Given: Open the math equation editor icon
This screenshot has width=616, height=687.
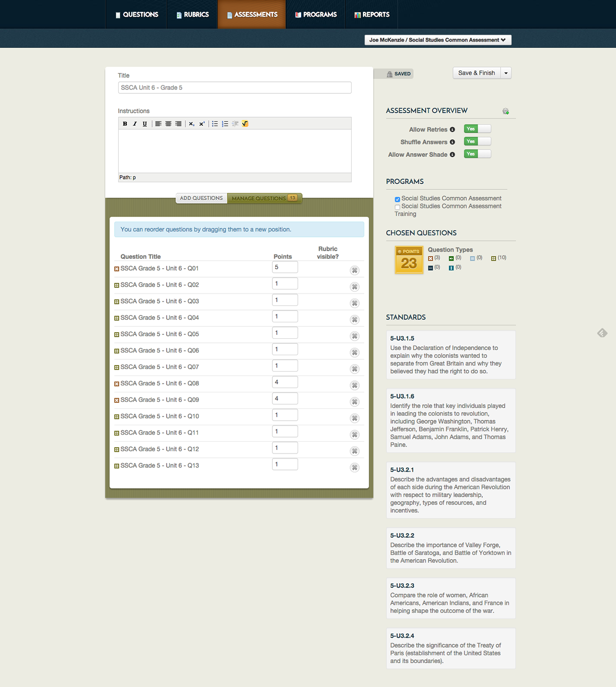Looking at the screenshot, I should (x=245, y=124).
